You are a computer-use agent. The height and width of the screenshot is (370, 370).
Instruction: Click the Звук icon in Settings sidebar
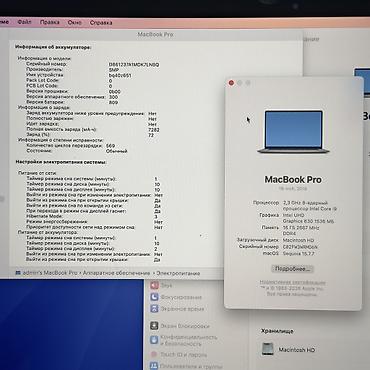coord(154,285)
